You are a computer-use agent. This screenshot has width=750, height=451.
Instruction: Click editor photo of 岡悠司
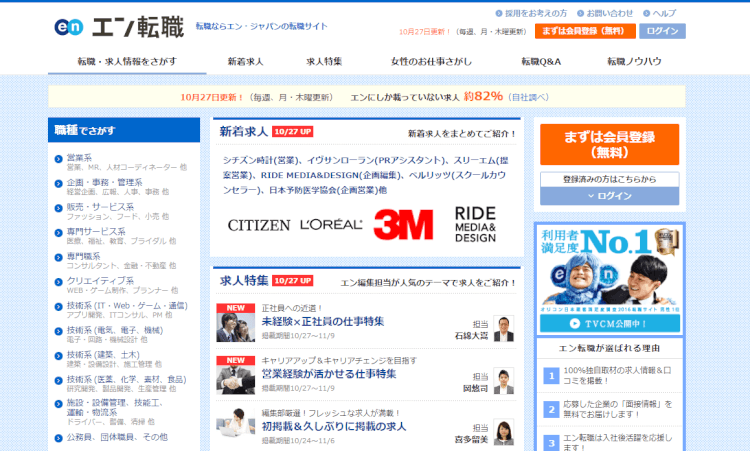point(504,381)
